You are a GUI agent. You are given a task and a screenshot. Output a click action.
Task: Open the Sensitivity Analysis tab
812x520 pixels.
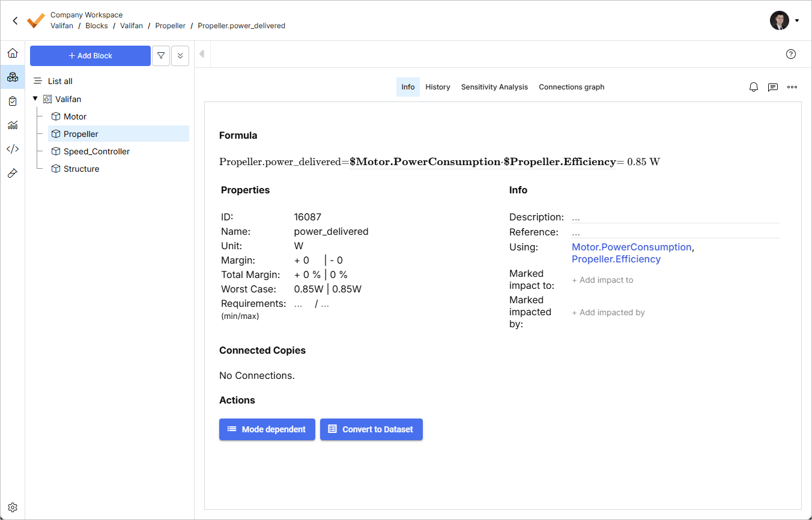pyautogui.click(x=494, y=87)
